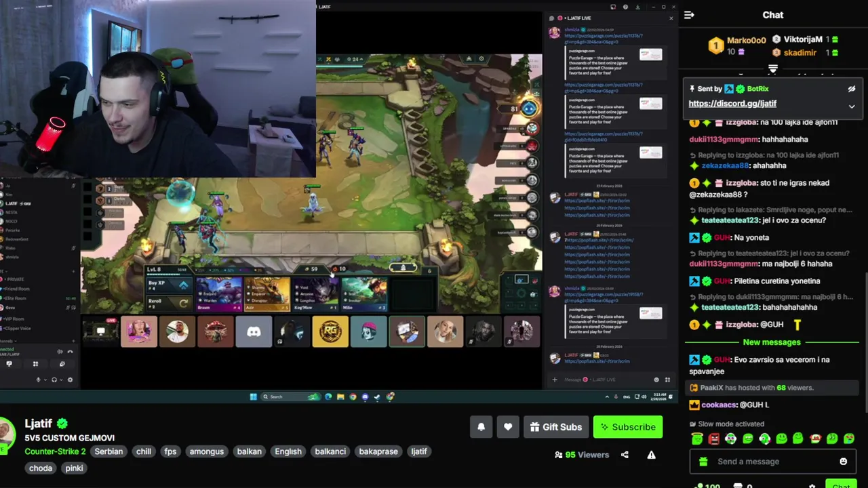
Task: Select the RG gold avatar tile
Action: 330,332
